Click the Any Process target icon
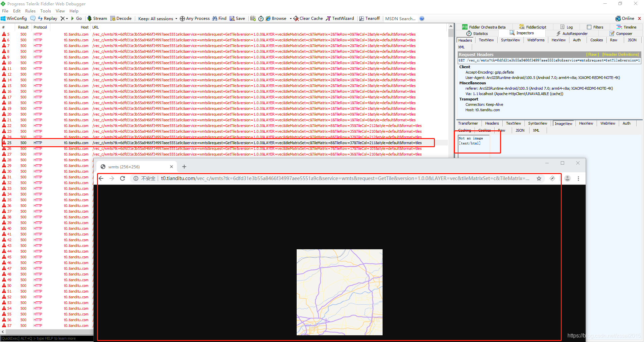The height and width of the screenshot is (342, 644). pyautogui.click(x=182, y=18)
